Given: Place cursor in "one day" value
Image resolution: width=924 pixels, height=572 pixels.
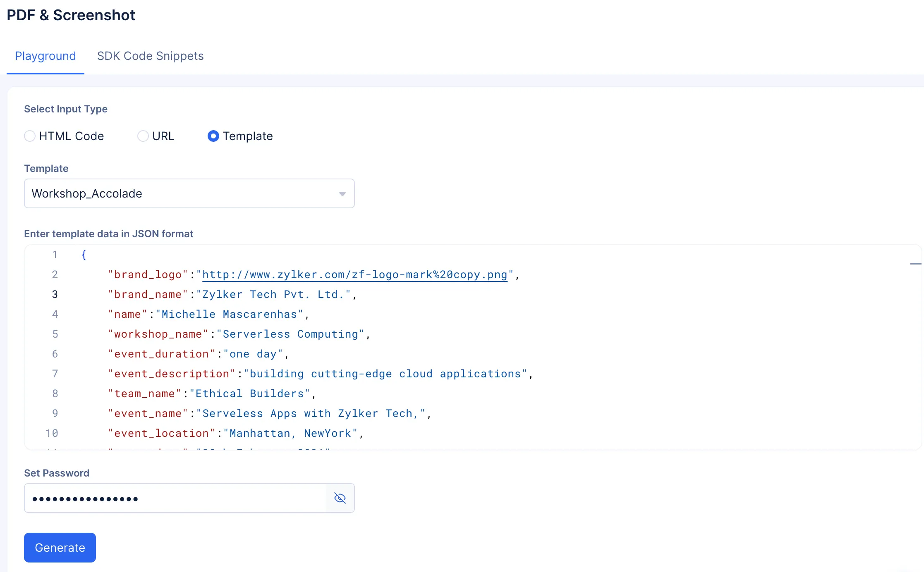Looking at the screenshot, I should pyautogui.click(x=253, y=354).
